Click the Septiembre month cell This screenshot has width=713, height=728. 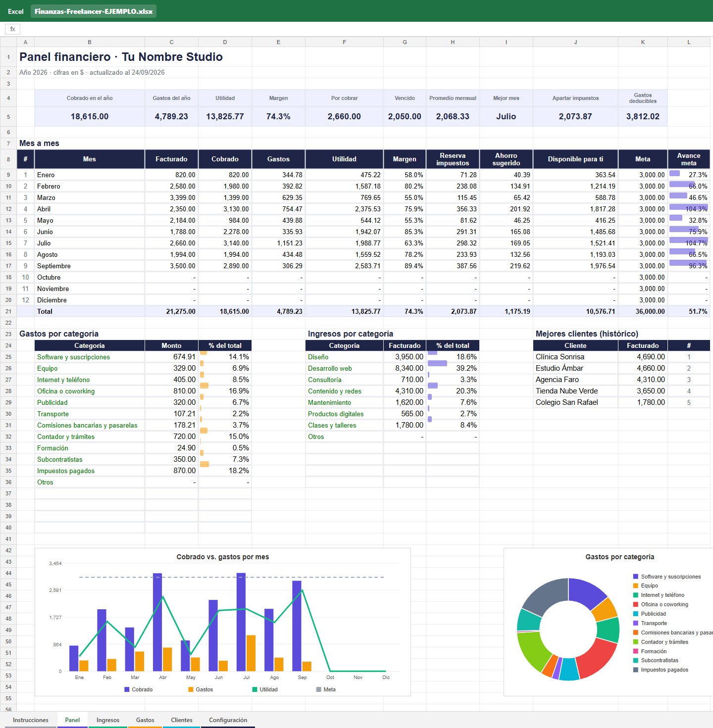point(90,266)
